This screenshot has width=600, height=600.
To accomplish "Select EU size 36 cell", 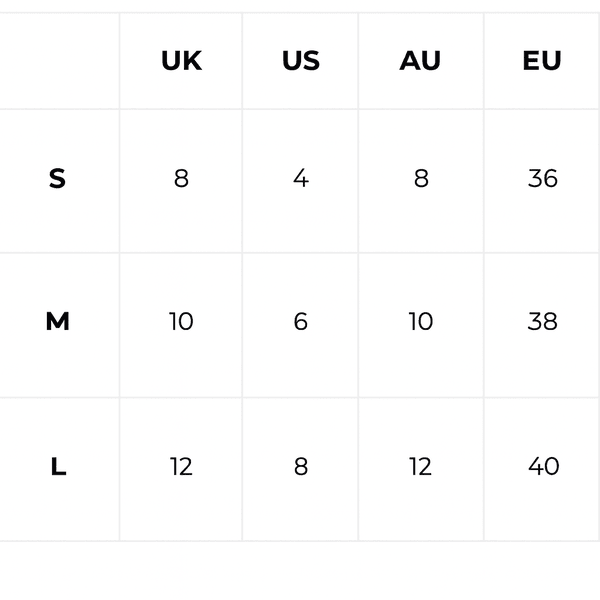I will [x=542, y=179].
